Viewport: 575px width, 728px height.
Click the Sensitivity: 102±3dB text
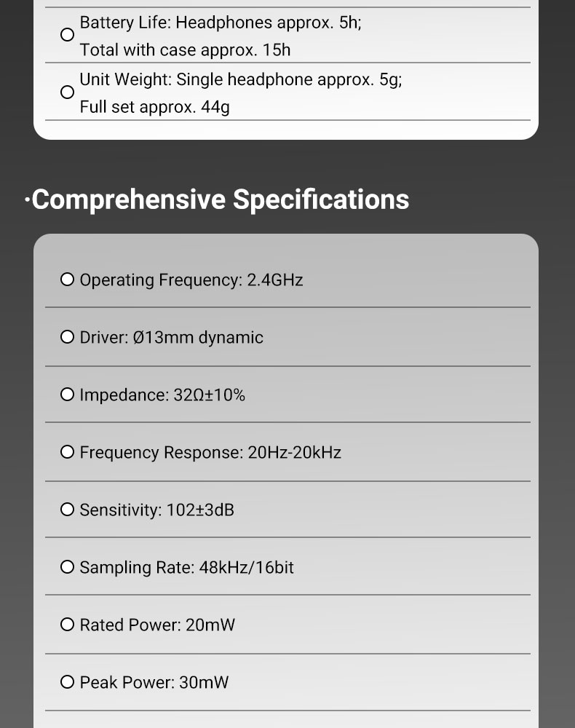157,510
